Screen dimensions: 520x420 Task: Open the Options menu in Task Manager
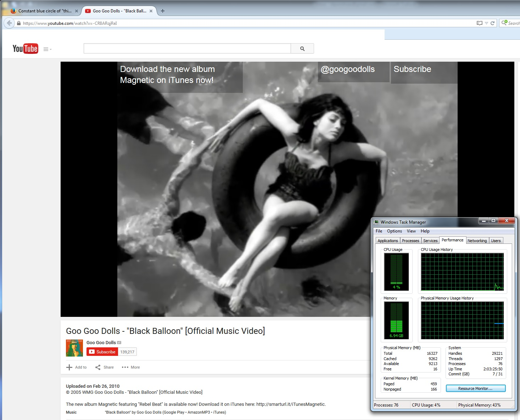click(x=394, y=231)
